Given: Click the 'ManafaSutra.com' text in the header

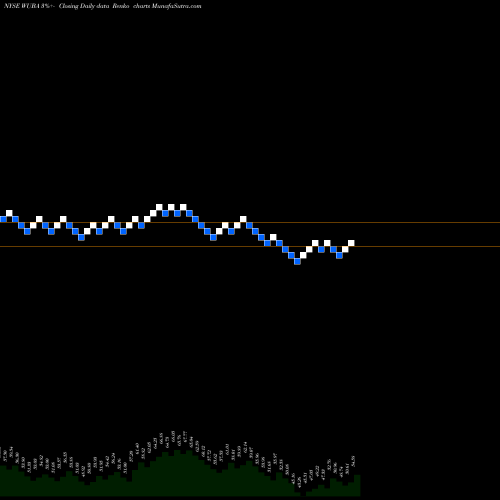Looking at the screenshot, I should [x=176, y=6].
